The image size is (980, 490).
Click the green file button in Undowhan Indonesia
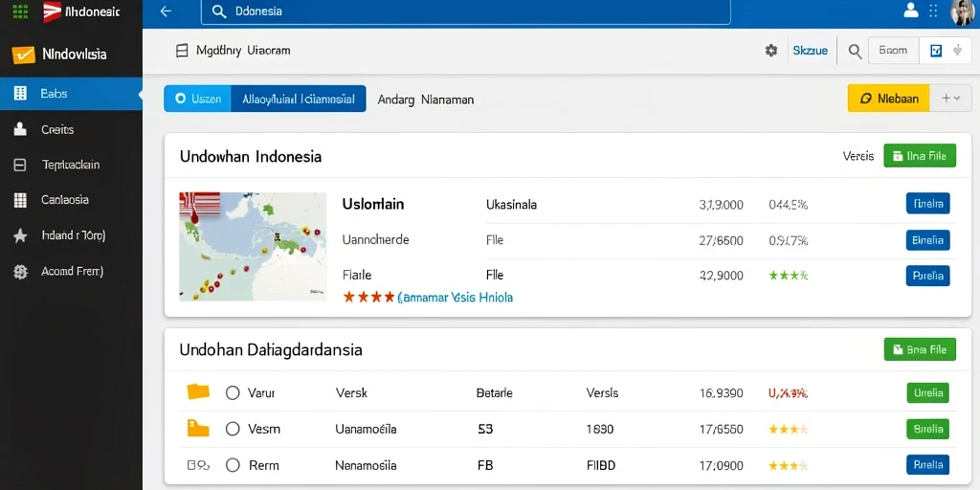coord(920,156)
